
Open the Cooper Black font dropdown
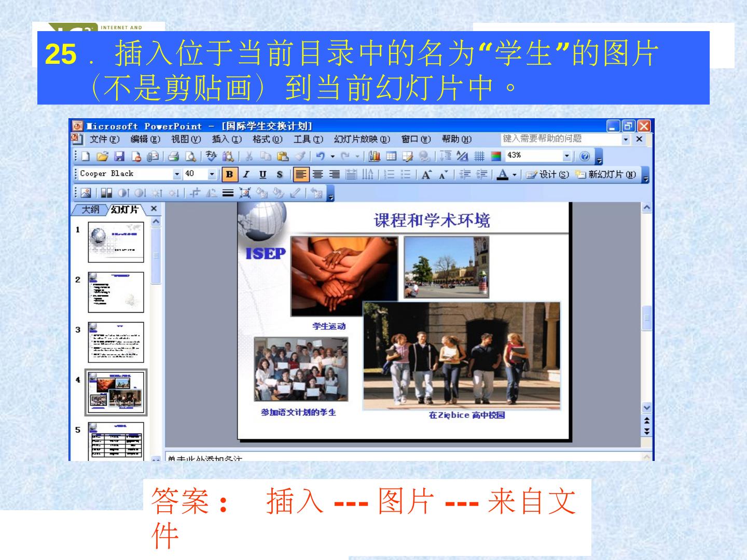(177, 174)
